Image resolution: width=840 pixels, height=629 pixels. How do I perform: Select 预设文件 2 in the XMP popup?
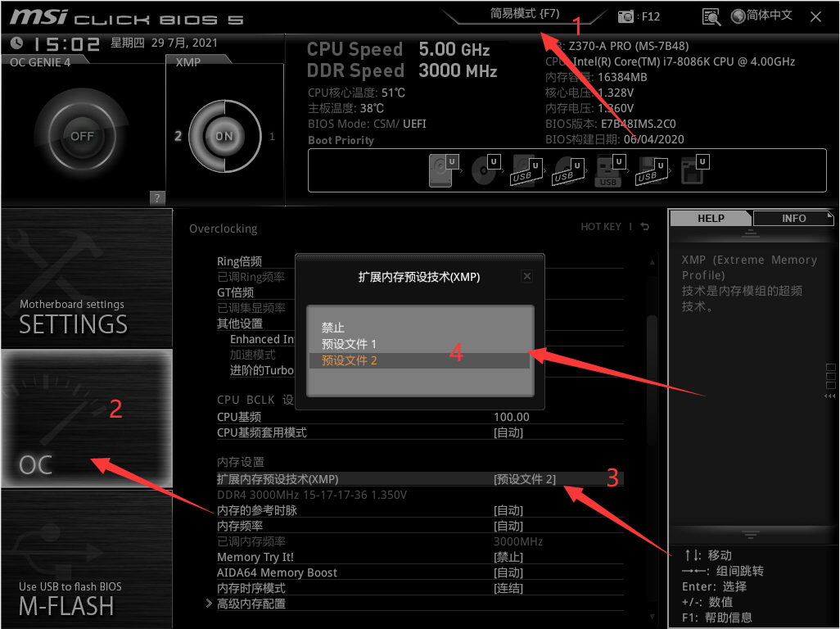click(x=419, y=360)
